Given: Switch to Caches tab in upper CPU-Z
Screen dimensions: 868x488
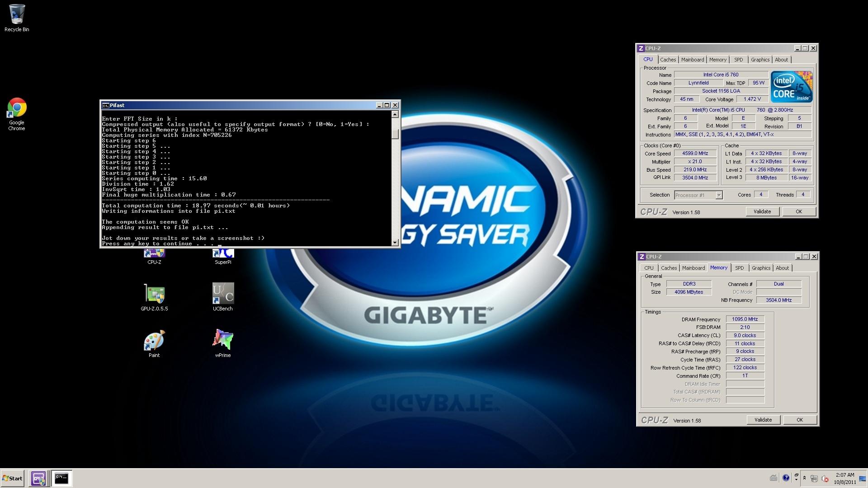Looking at the screenshot, I should point(668,60).
